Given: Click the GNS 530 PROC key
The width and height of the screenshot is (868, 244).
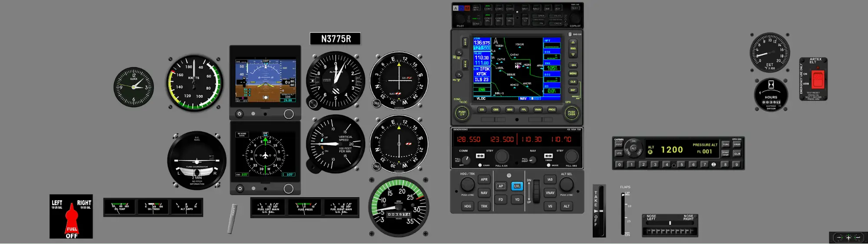Looking at the screenshot, I should point(552,110).
